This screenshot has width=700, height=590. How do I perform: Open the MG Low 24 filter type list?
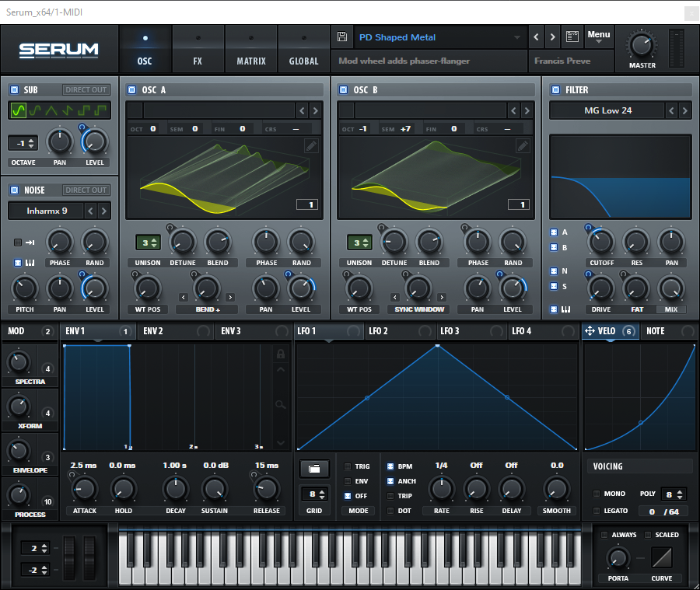607,110
